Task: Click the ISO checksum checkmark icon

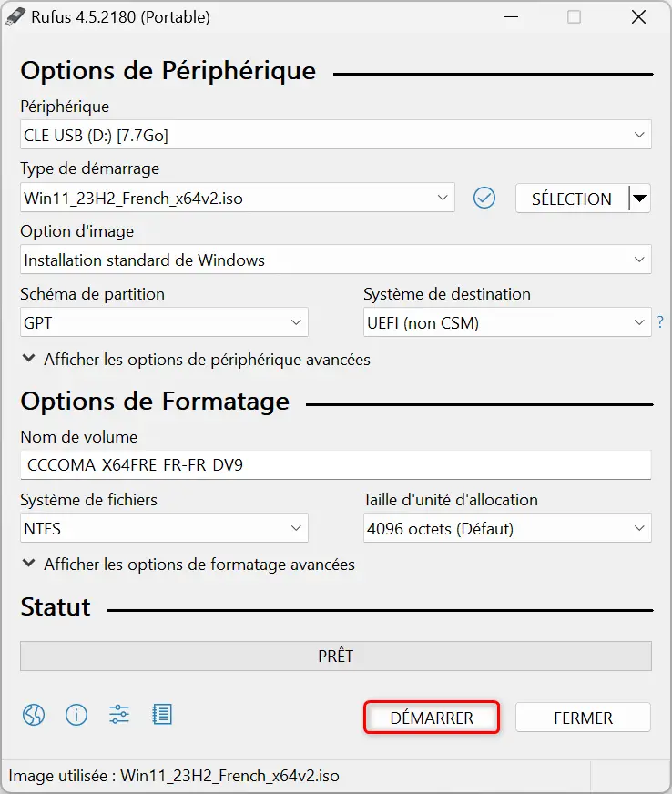Action: pos(484,198)
